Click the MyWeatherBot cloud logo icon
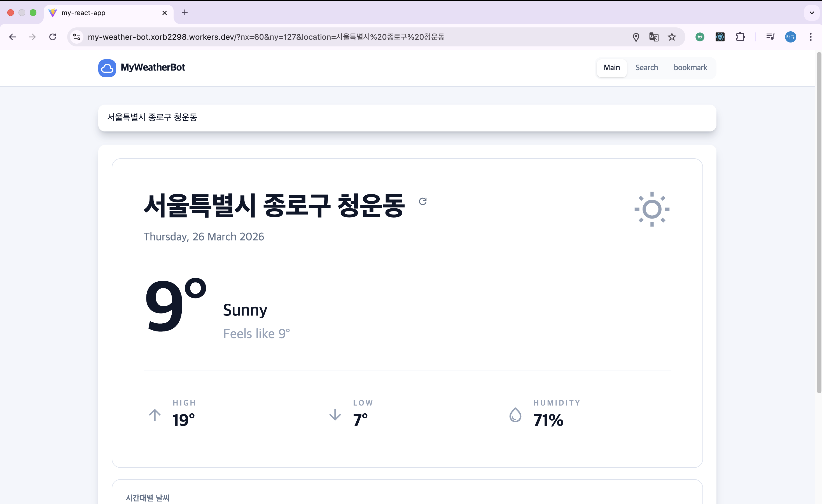This screenshot has height=504, width=822. click(x=107, y=68)
